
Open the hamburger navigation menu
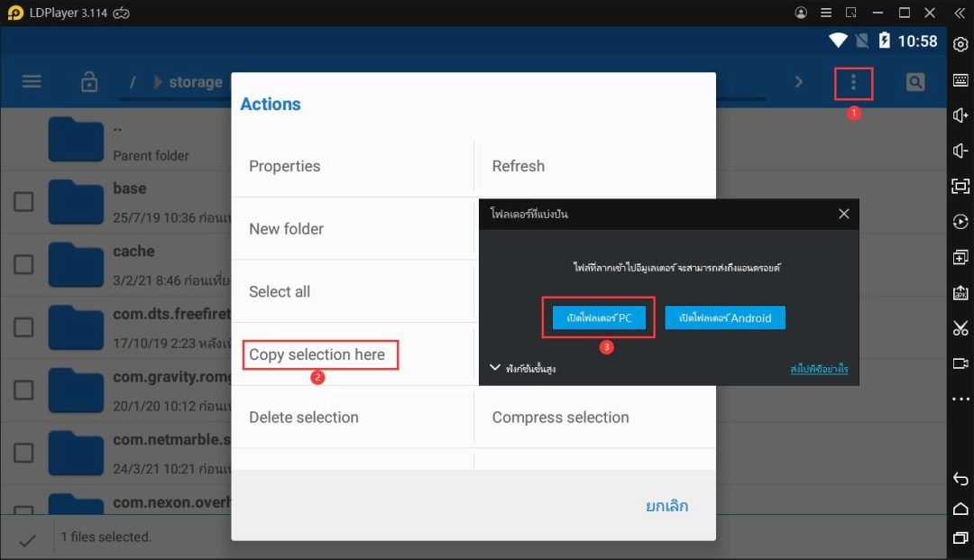pos(32,82)
